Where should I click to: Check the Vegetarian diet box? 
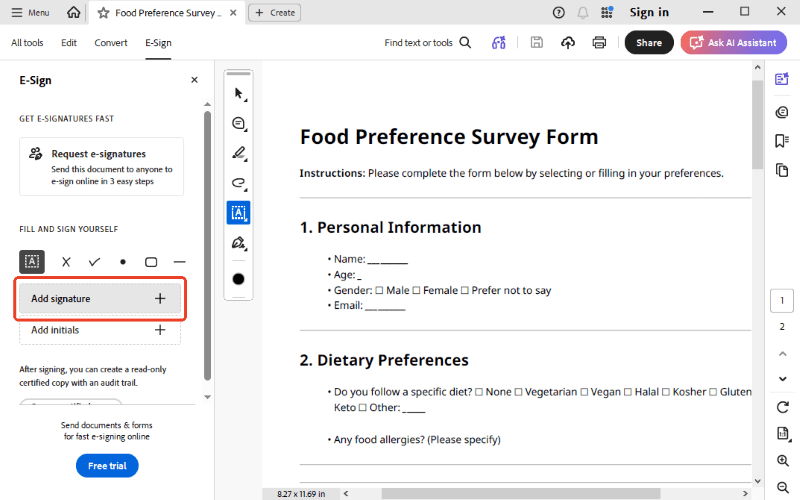pyautogui.click(x=518, y=392)
